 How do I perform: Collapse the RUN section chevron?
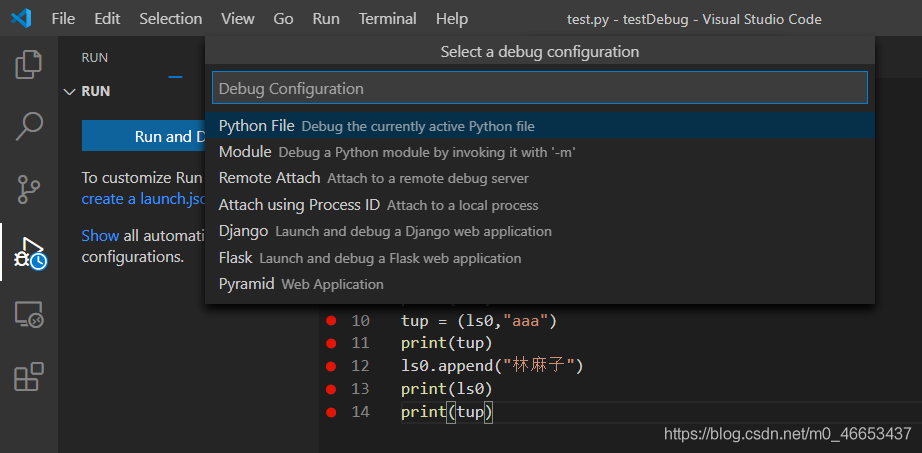[69, 92]
